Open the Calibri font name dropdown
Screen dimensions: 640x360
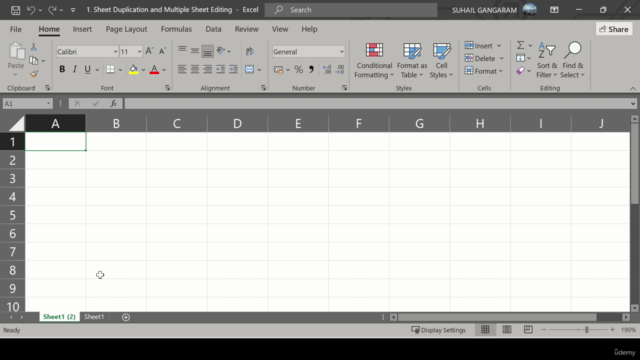click(115, 52)
